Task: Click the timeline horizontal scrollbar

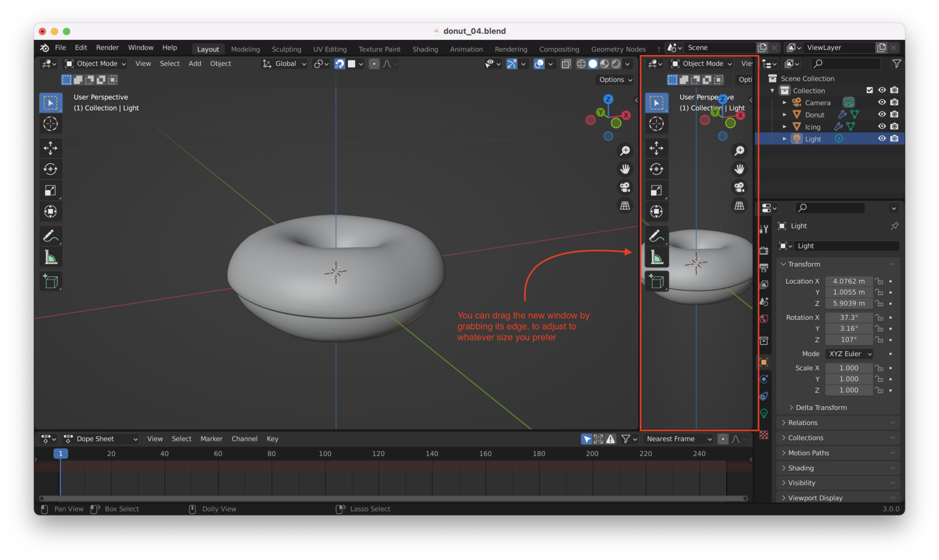Action: [x=393, y=498]
